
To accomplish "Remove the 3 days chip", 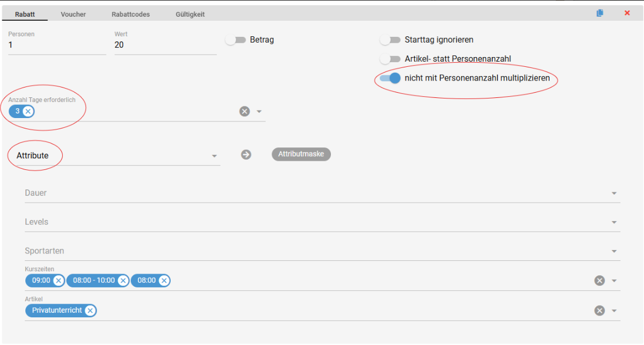I will coord(28,111).
